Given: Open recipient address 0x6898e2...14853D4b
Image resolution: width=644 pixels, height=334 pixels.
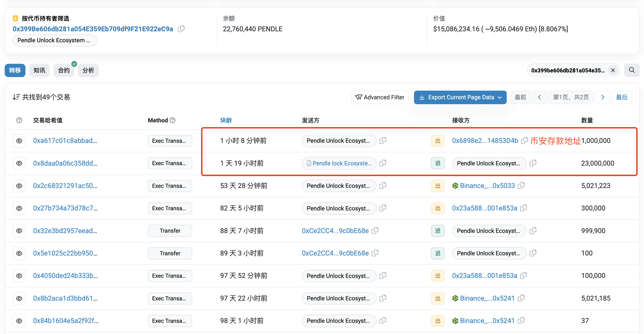Looking at the screenshot, I should point(485,141).
